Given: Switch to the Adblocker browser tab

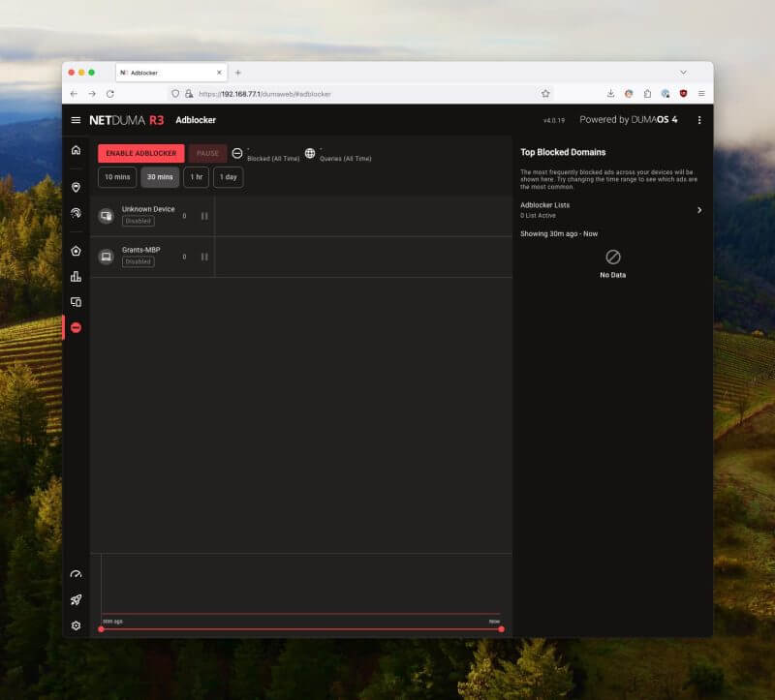Looking at the screenshot, I should [x=171, y=73].
